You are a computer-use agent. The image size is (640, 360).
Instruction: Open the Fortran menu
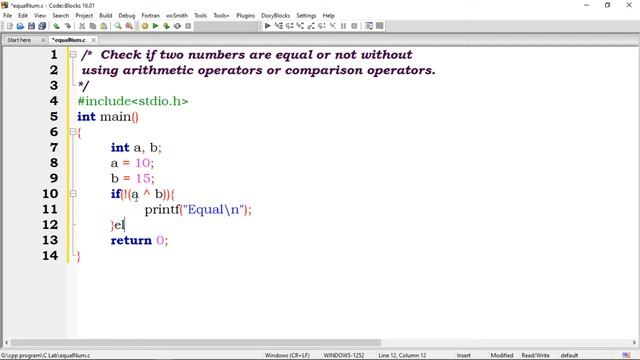pyautogui.click(x=151, y=16)
